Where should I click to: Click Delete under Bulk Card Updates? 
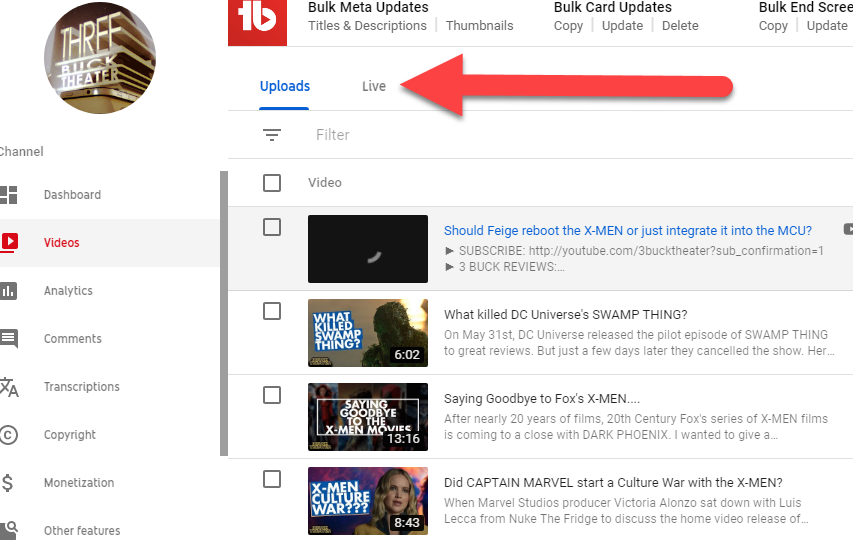tap(680, 26)
